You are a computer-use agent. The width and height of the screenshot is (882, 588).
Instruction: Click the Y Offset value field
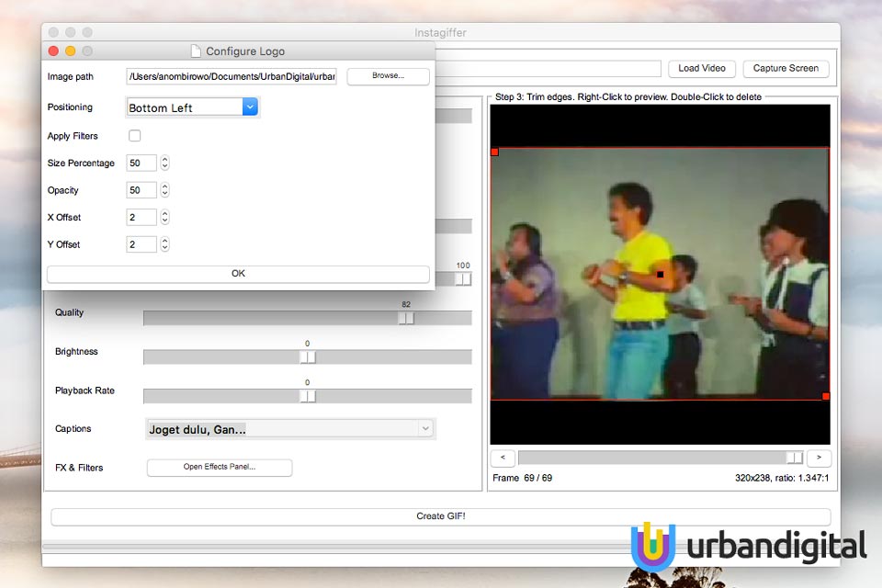pyautogui.click(x=141, y=244)
